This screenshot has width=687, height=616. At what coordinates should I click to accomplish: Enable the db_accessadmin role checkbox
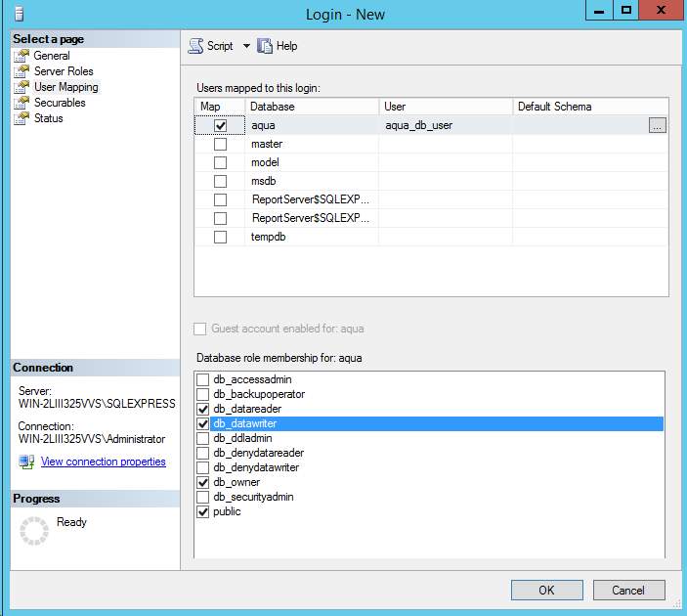click(x=203, y=379)
